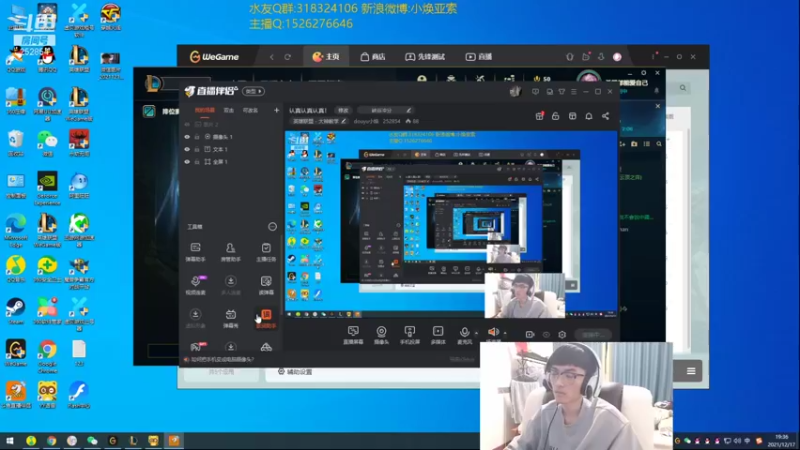
Task: Open the streaming settings gear icon
Action: point(562,335)
